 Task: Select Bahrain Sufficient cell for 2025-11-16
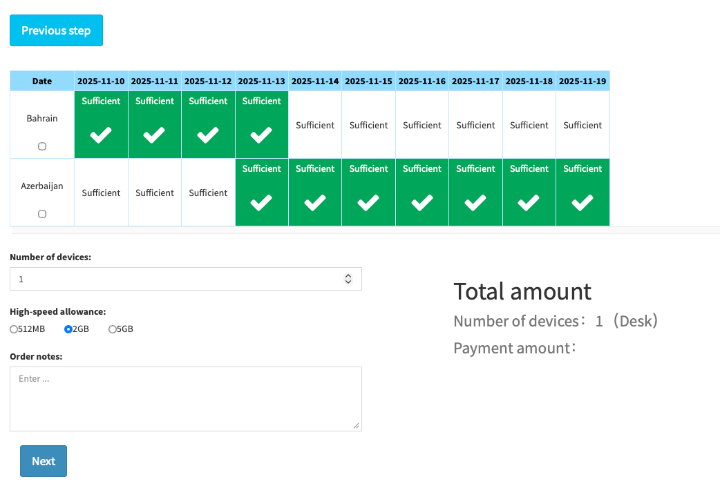point(422,125)
